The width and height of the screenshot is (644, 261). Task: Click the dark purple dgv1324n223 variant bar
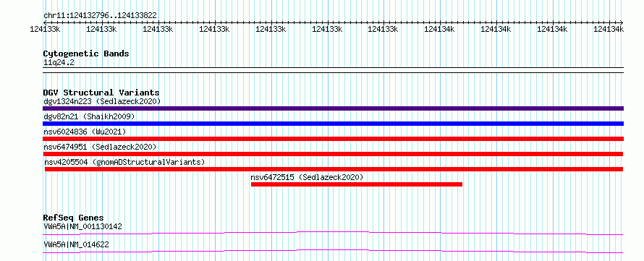tap(333, 108)
